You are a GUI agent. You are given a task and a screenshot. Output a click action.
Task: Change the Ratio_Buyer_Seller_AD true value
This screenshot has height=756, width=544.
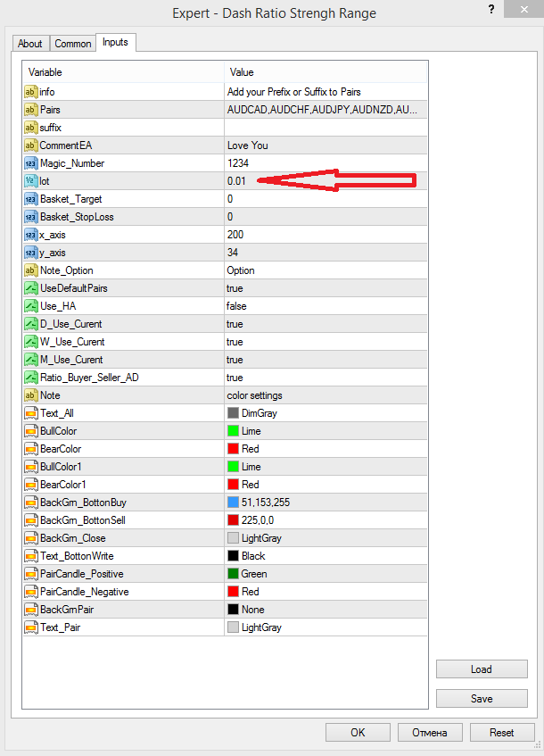[x=326, y=378]
